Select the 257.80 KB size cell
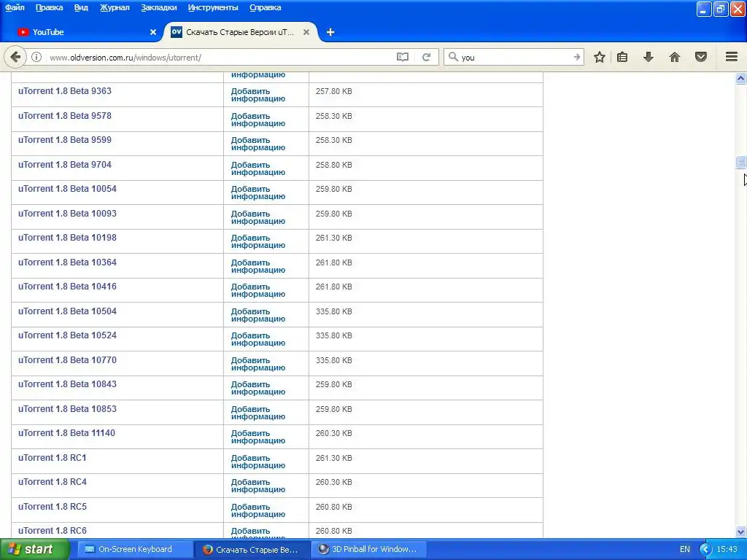 pos(333,91)
